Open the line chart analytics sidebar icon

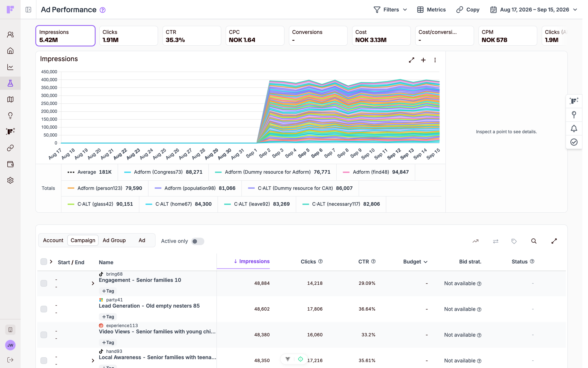(10, 67)
